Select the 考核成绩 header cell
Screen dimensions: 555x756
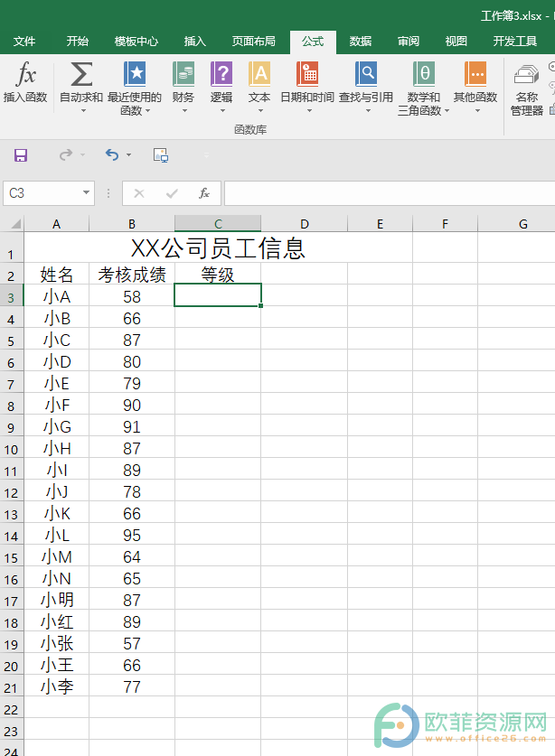coord(132,275)
